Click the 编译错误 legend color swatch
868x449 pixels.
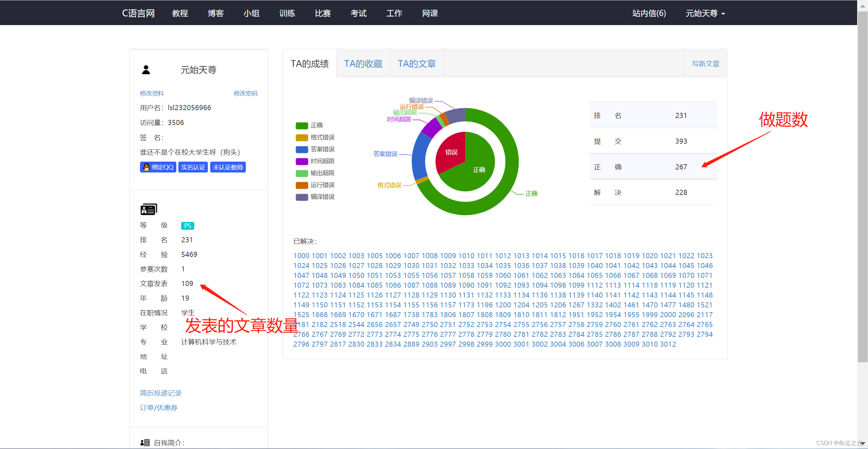click(301, 197)
